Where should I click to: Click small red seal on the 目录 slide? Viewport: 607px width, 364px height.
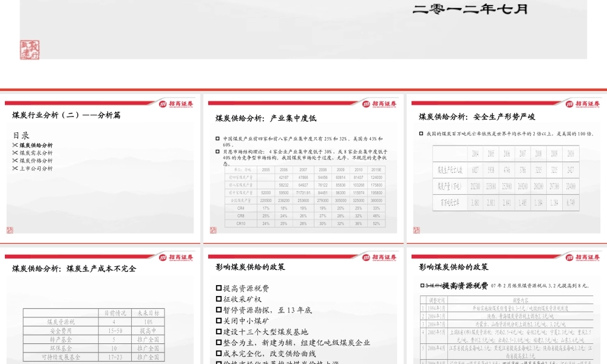click(x=10, y=230)
